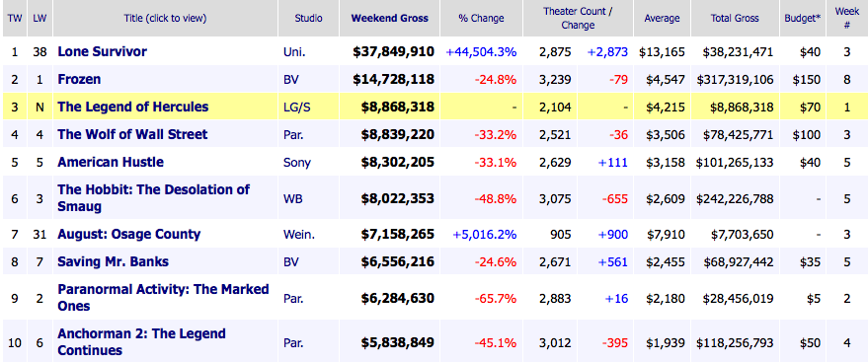This screenshot has height=362, width=868.
Task: View the American Hustle details
Action: (x=111, y=162)
